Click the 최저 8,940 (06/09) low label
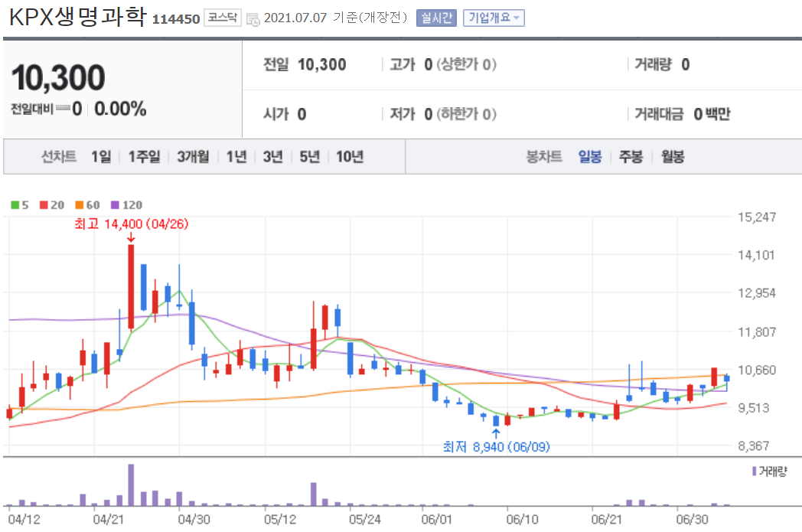 point(496,447)
